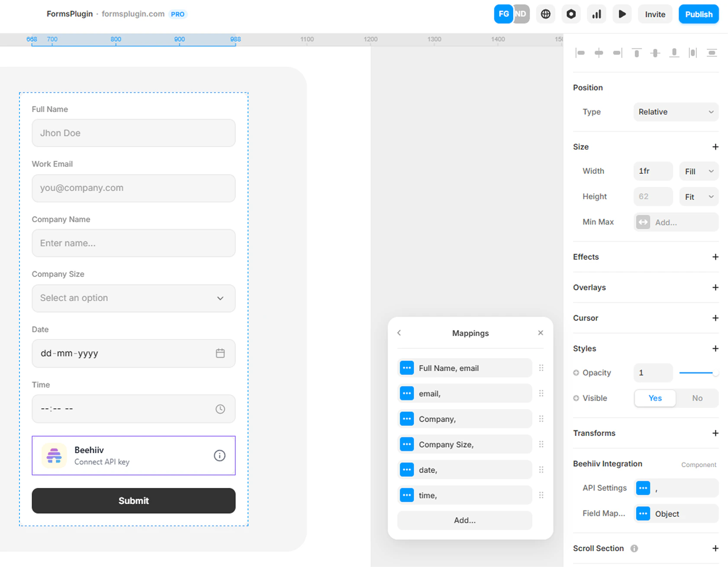Align vertical centers icon
This screenshot has width=728, height=567.
click(655, 53)
